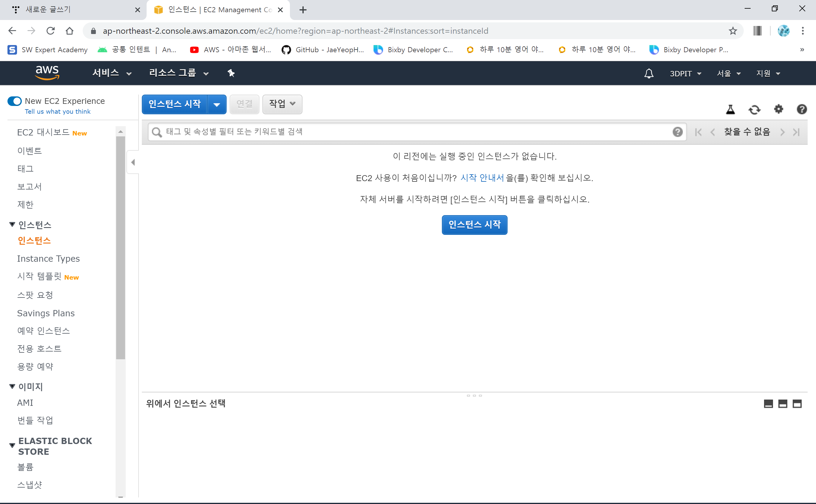This screenshot has width=816, height=504.
Task: Open the 서비스 dropdown menu
Action: 112,73
